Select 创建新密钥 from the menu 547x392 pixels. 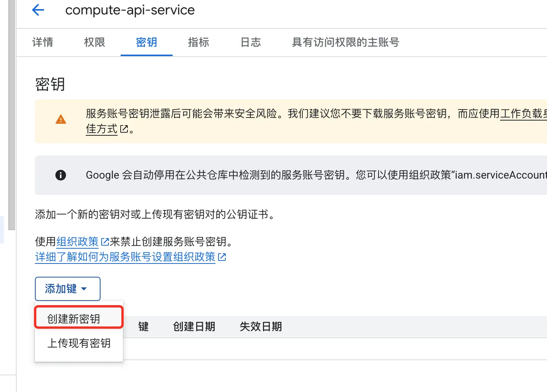[73, 318]
